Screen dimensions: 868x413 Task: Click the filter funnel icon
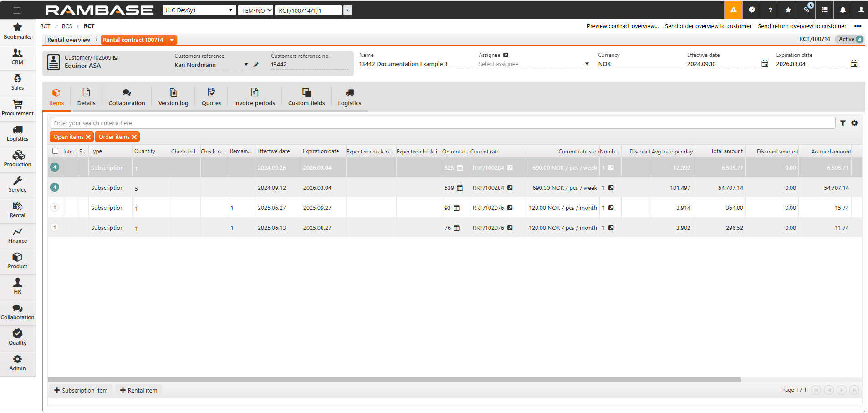pyautogui.click(x=843, y=123)
